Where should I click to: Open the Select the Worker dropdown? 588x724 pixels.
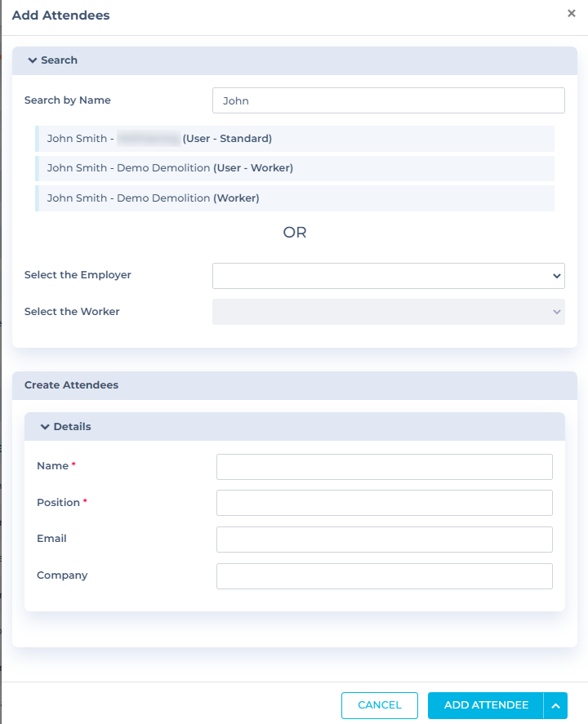coord(388,312)
